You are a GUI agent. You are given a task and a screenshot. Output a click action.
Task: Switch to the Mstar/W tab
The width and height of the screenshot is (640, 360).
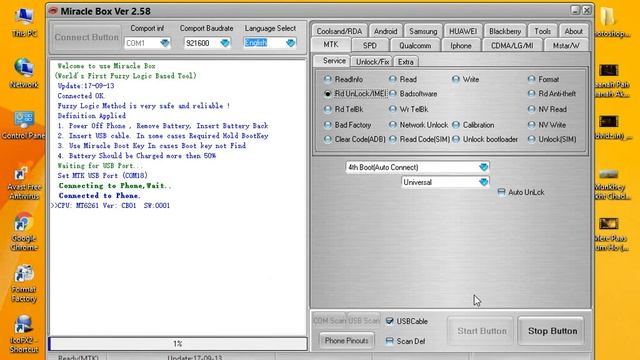566,45
